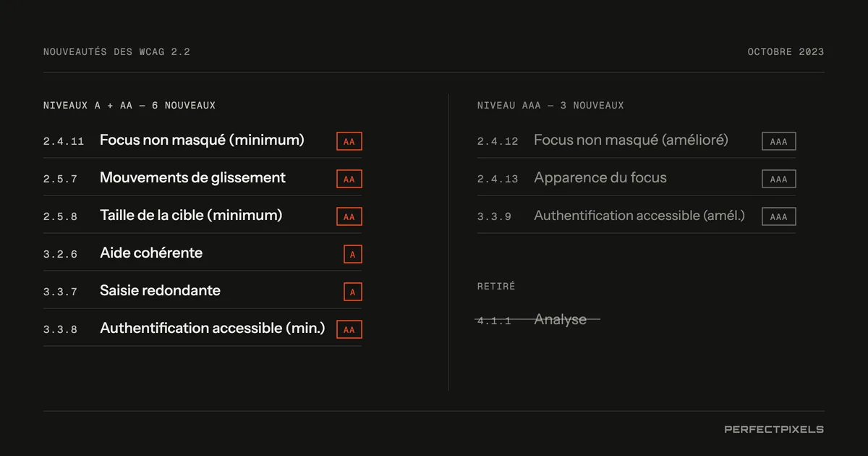This screenshot has width=868, height=456.
Task: Select criterion number 2.4.13
Action: (498, 180)
